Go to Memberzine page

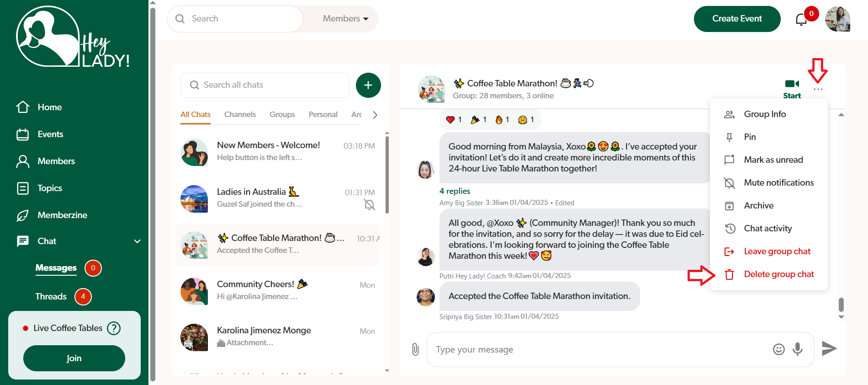pos(62,215)
